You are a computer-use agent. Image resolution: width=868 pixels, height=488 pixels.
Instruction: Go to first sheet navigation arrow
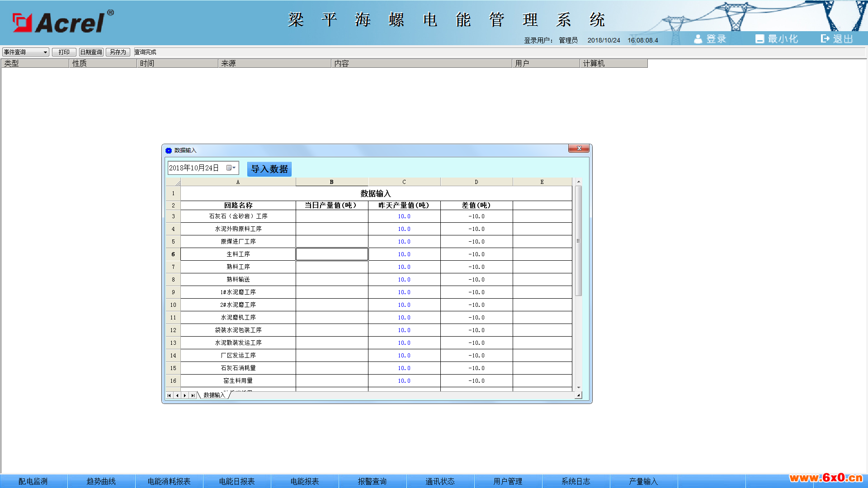[x=170, y=395]
